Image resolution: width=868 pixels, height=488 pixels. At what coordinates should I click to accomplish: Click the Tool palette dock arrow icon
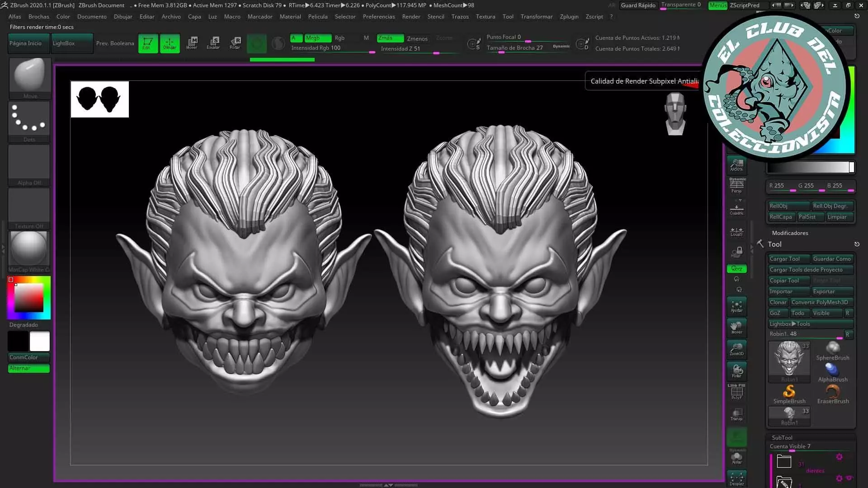click(x=857, y=244)
